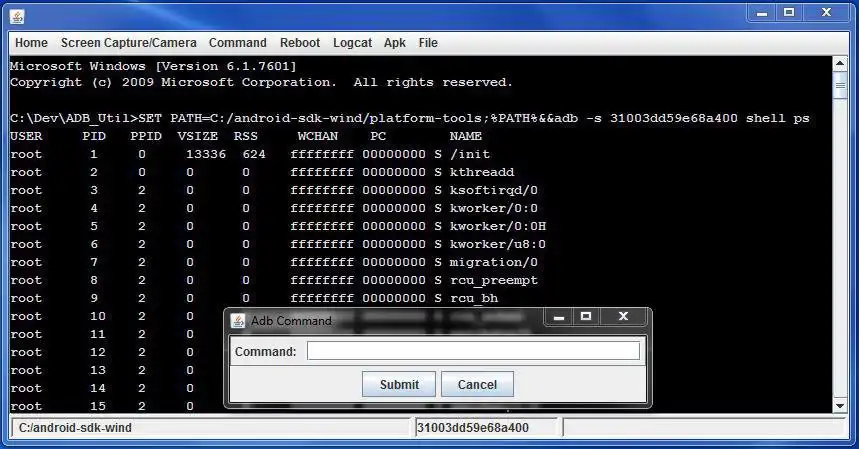
Task: Click the NAME column header
Action: click(466, 136)
